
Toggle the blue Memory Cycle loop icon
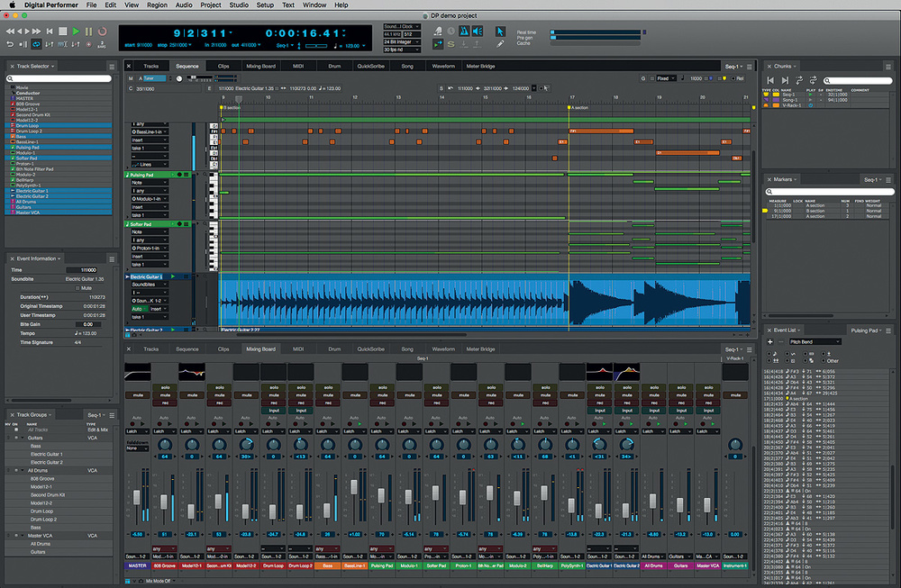coord(36,44)
